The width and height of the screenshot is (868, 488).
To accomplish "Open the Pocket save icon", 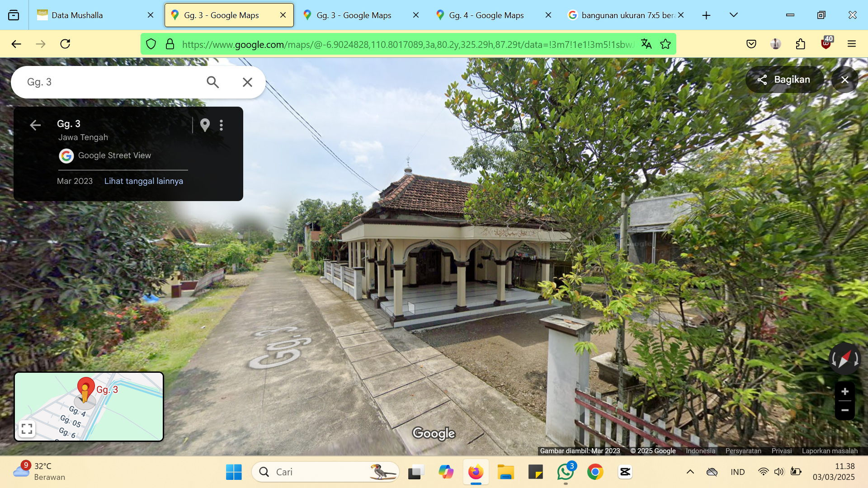I will 751,44.
